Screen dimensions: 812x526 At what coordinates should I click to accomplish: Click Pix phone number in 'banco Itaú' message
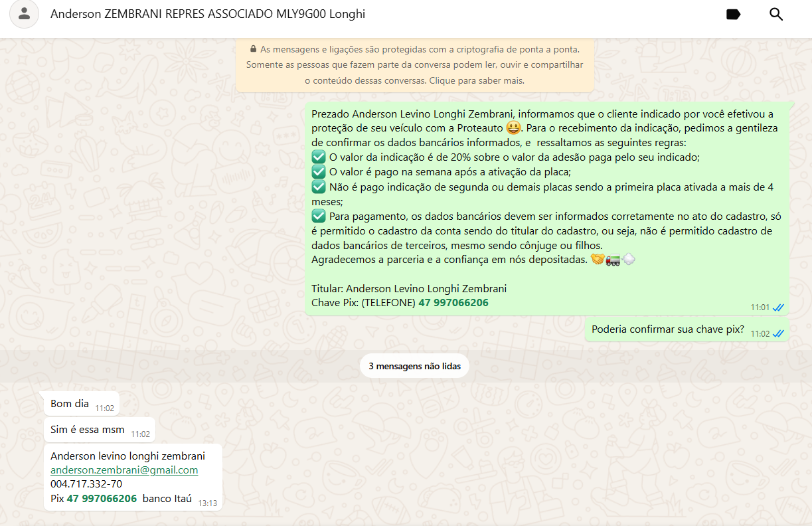tap(102, 499)
